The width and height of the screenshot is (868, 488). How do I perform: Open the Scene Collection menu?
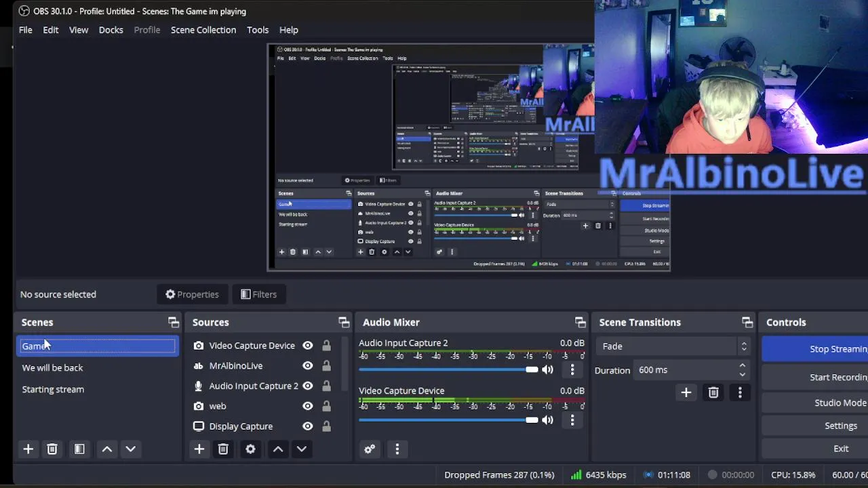203,30
